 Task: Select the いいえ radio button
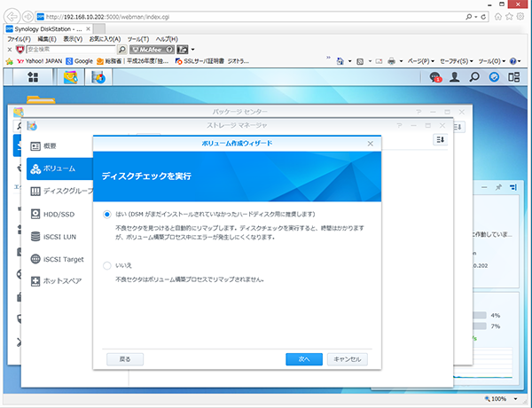coord(107,265)
